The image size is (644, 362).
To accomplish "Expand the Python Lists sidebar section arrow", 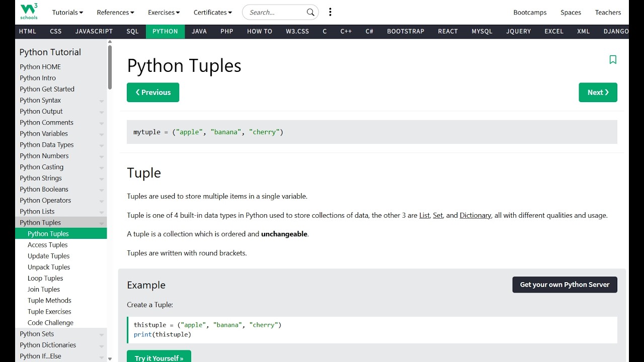I will (102, 212).
